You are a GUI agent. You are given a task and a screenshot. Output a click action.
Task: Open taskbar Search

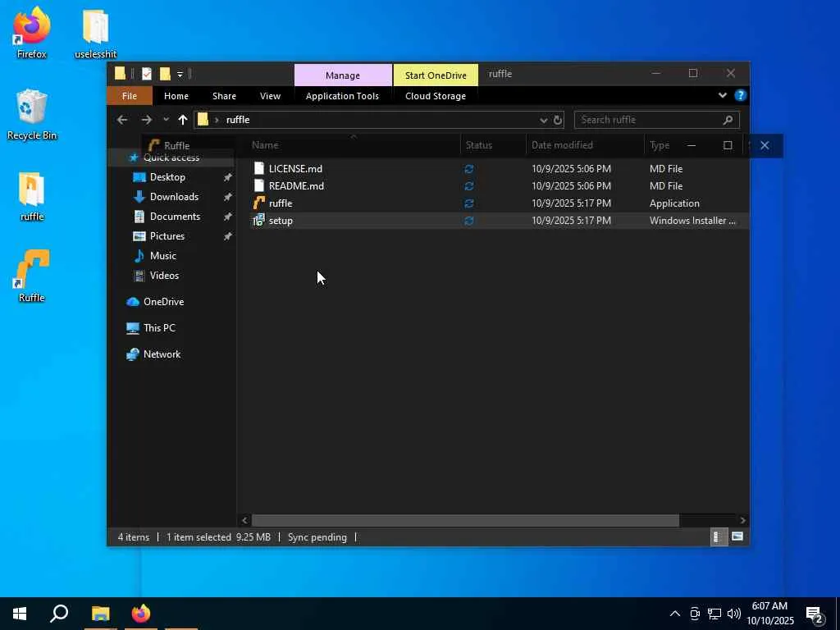pyautogui.click(x=59, y=614)
